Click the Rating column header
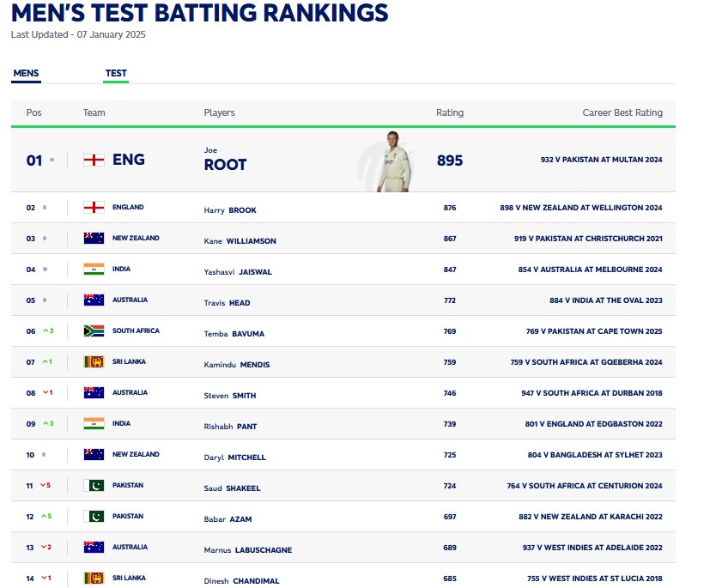 449,113
